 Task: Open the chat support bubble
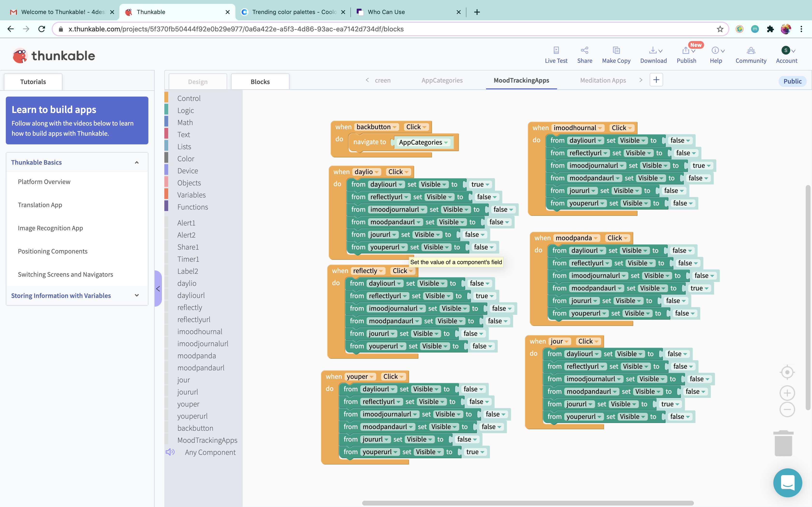788,483
